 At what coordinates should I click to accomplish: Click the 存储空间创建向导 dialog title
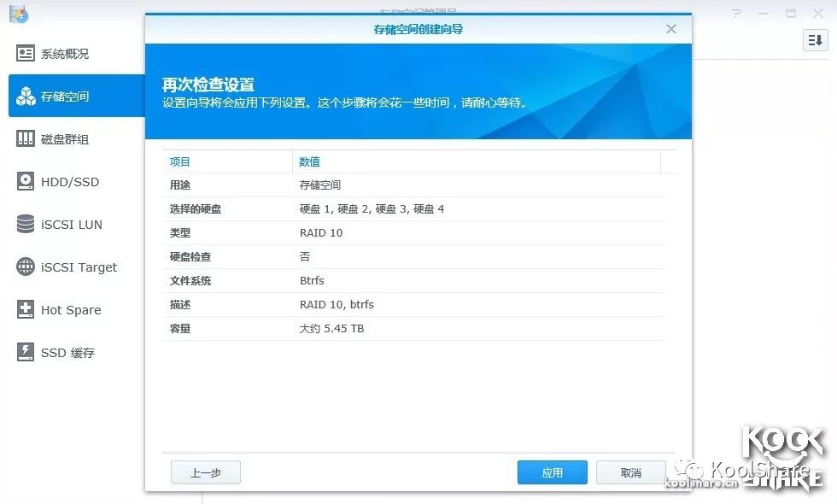pos(418,29)
